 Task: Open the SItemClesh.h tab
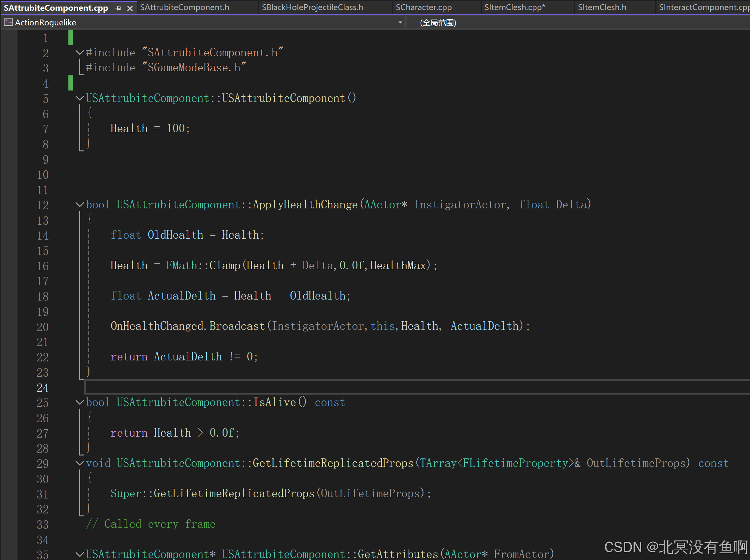tap(602, 7)
